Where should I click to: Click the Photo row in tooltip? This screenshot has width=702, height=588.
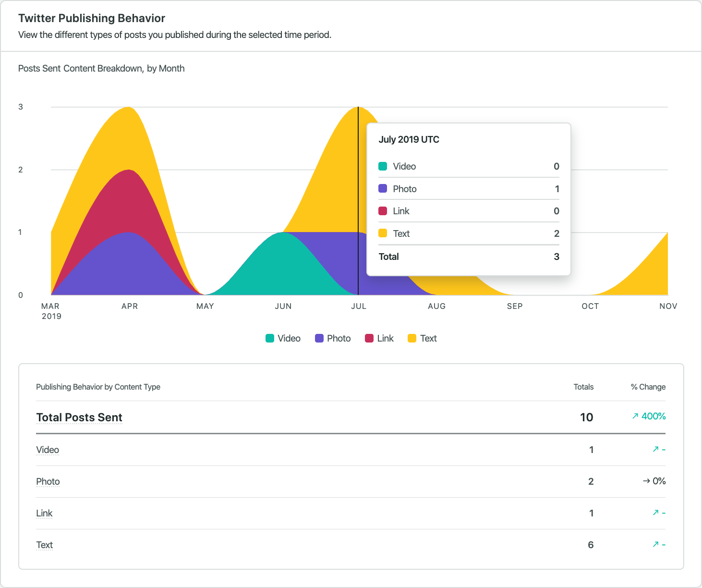[x=469, y=189]
